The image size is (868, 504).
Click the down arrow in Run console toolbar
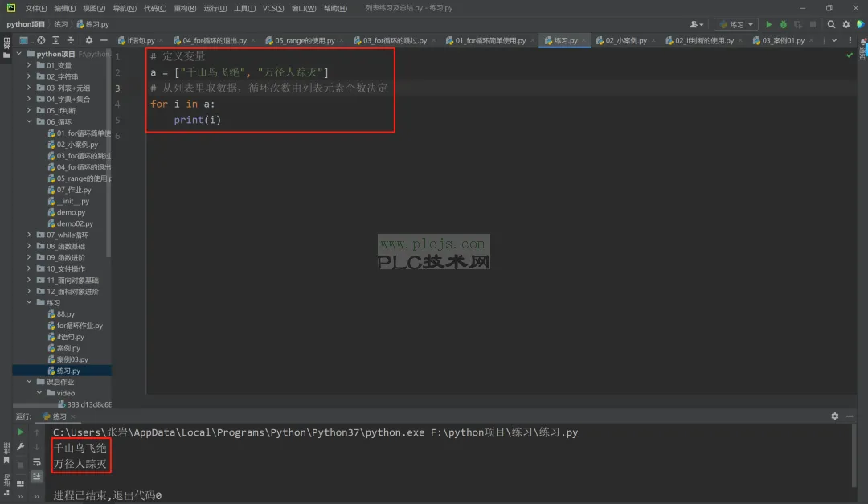click(36, 446)
